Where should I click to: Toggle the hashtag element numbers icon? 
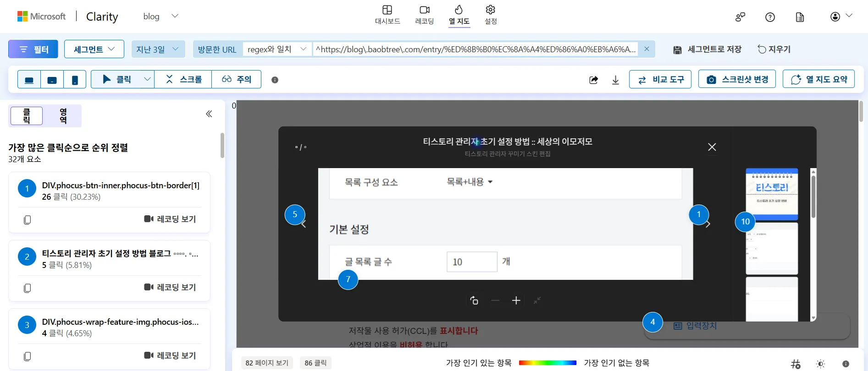pos(796,364)
